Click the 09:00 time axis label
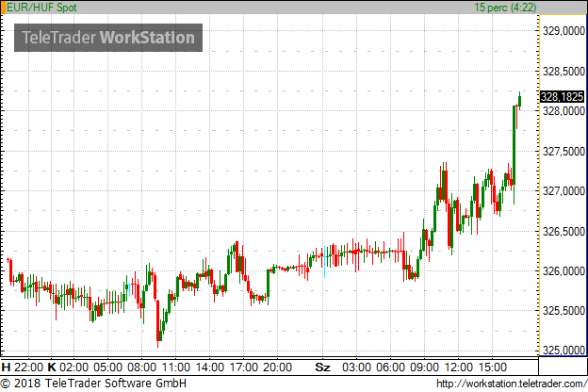 [424, 367]
